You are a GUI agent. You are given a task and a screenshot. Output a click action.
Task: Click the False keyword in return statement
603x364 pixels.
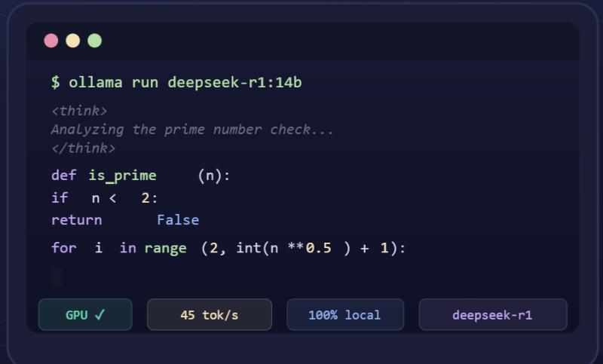point(178,220)
